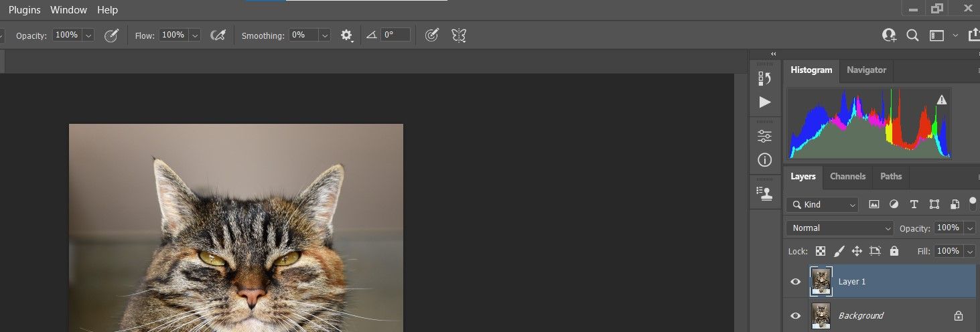
Task: Prevent auto-nesting artboard lock icon
Action: (875, 251)
